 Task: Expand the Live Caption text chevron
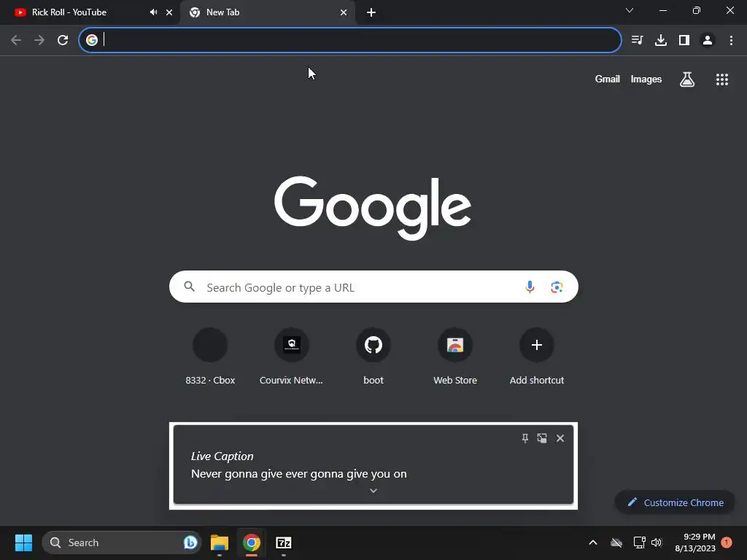pyautogui.click(x=373, y=491)
